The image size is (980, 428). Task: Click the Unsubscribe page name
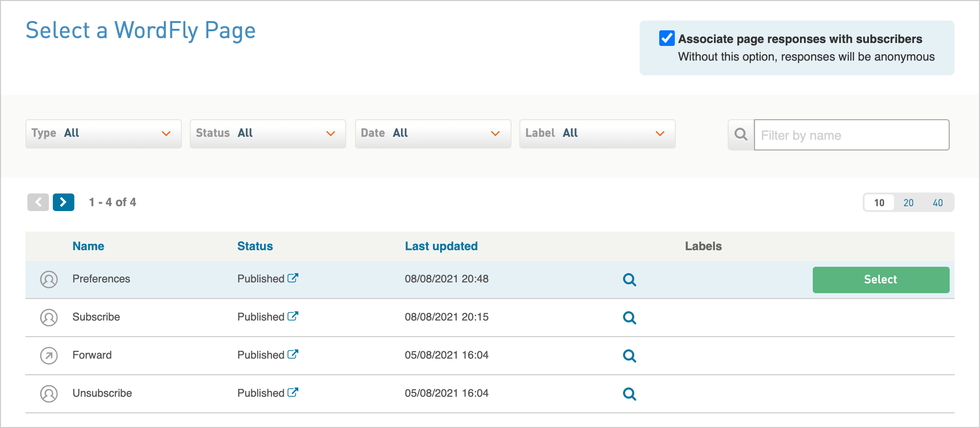pos(102,393)
